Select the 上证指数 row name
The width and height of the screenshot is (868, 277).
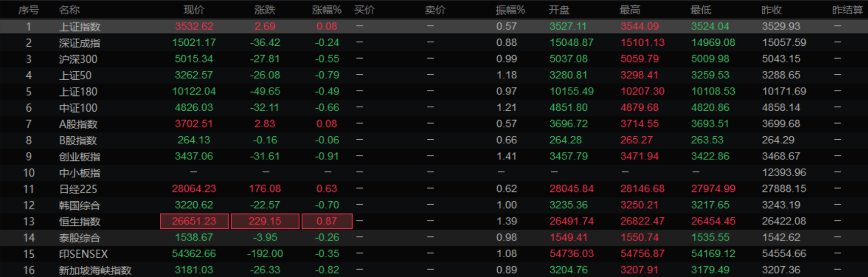80,27
